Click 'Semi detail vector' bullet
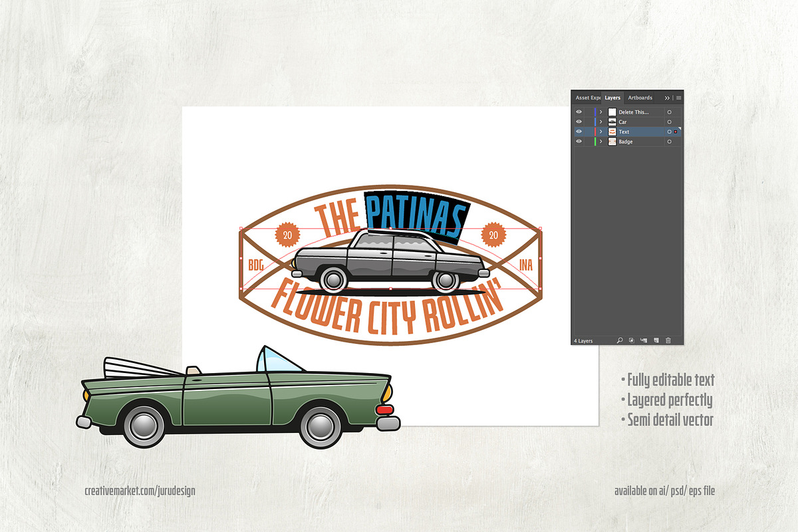This screenshot has width=798, height=532. click(x=667, y=420)
